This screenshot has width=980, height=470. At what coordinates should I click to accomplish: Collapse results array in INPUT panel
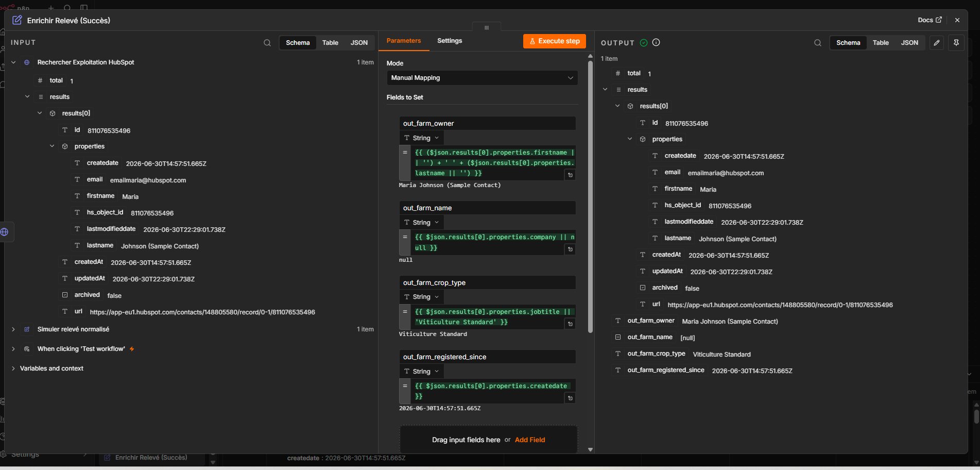pos(27,97)
